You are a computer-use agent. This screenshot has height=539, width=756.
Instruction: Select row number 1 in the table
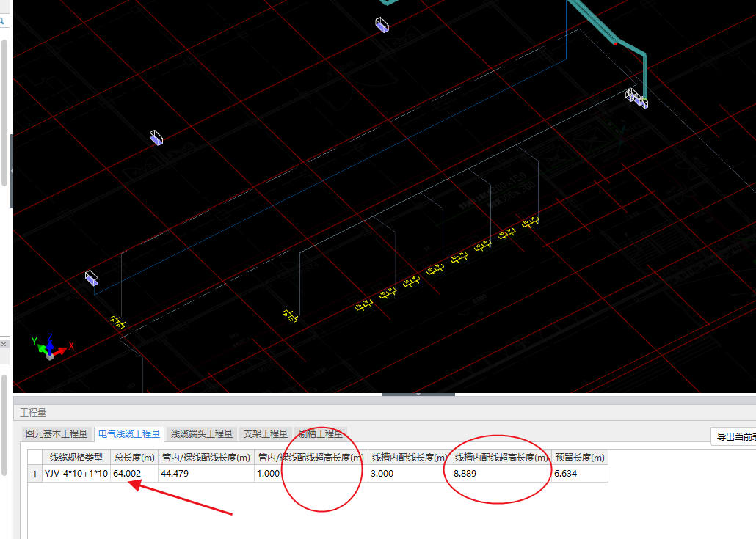pos(34,474)
